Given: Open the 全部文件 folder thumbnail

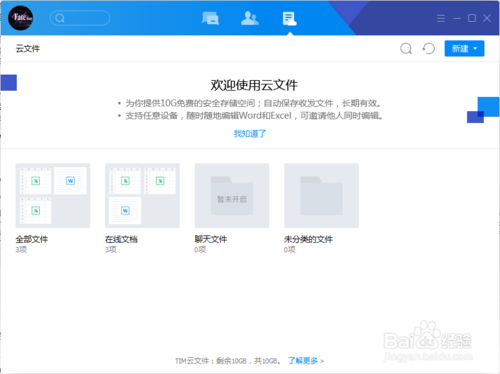Looking at the screenshot, I should pyautogui.click(x=53, y=196).
